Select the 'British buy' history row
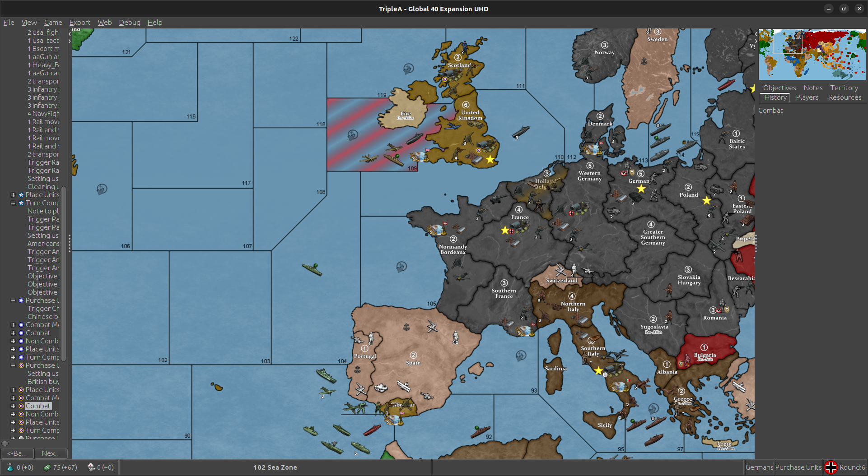868x476 pixels. (x=43, y=382)
